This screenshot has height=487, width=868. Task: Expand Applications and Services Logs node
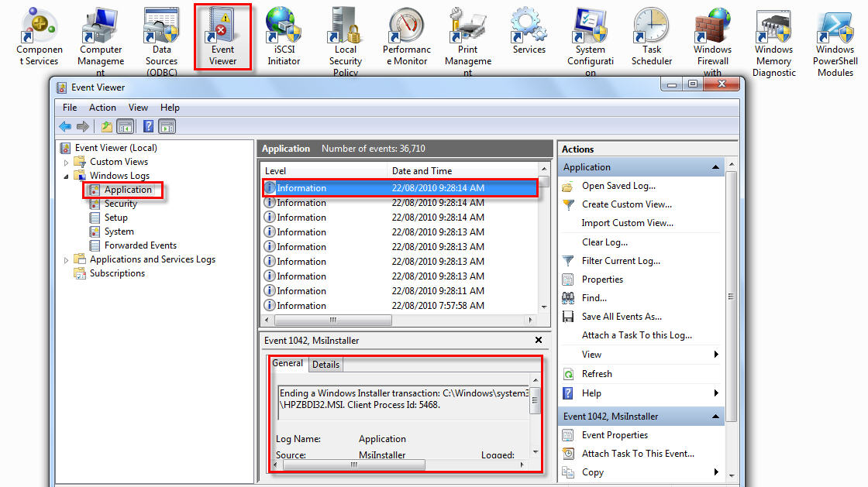coord(66,260)
